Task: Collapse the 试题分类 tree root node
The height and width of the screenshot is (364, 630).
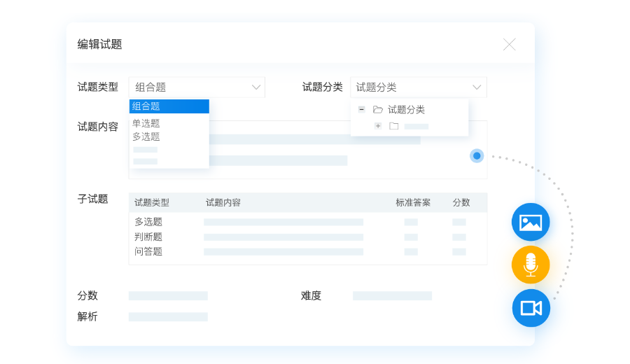Action: tap(361, 109)
